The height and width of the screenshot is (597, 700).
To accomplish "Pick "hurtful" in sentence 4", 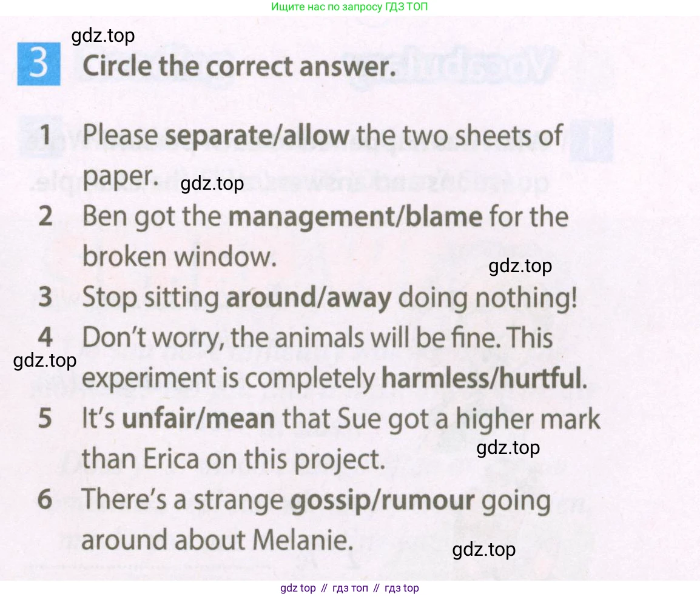I will click(539, 379).
